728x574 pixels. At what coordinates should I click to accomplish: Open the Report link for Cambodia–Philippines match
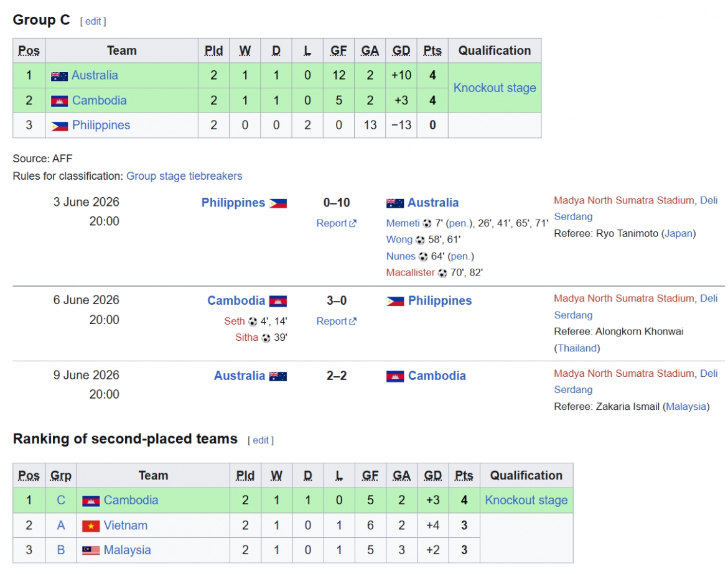click(x=336, y=321)
